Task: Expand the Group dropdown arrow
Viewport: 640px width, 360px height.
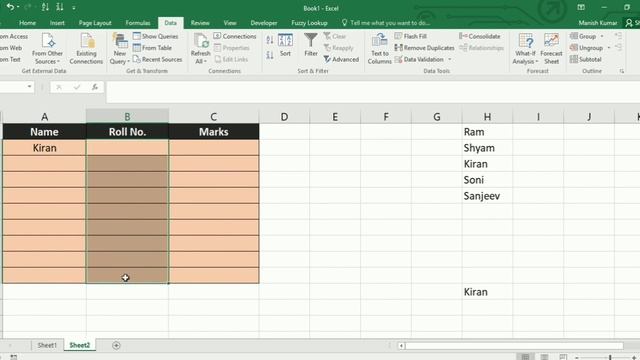Action: tap(602, 36)
